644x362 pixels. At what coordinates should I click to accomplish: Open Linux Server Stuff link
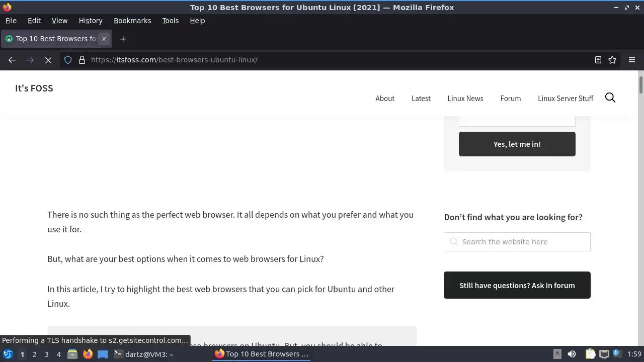[566, 98]
